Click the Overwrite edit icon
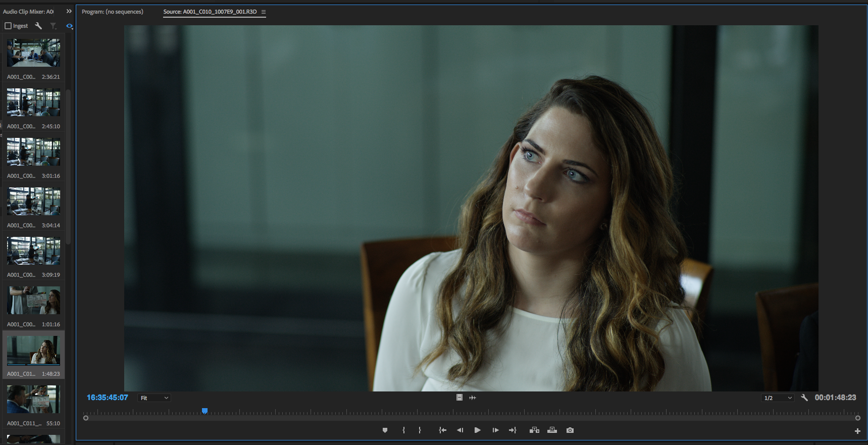 552,430
